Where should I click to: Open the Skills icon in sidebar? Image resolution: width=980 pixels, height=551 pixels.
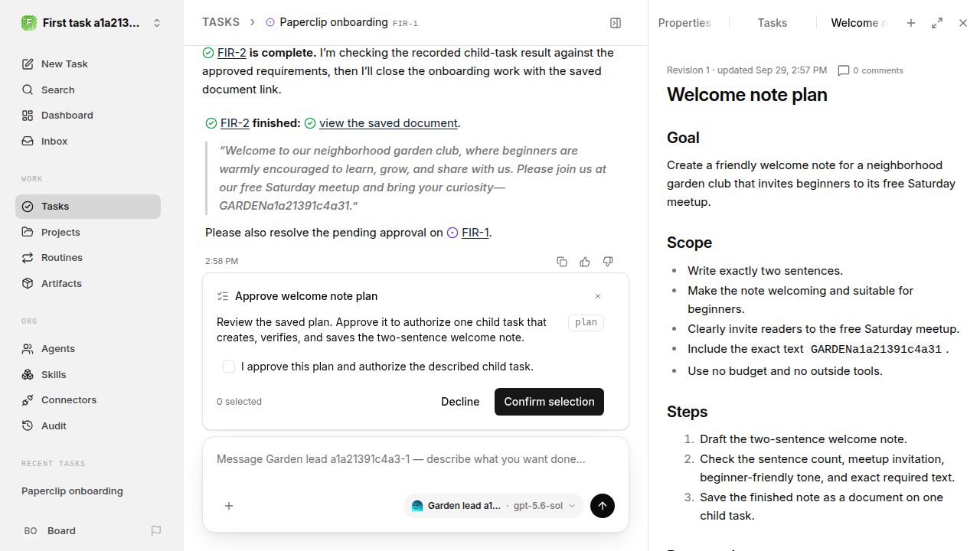point(28,375)
